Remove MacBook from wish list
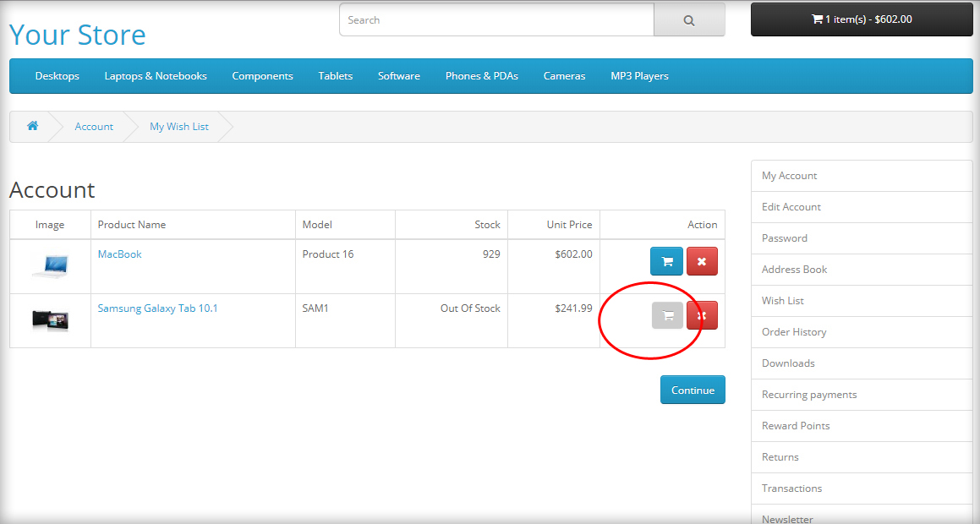This screenshot has height=524, width=980. 702,262
